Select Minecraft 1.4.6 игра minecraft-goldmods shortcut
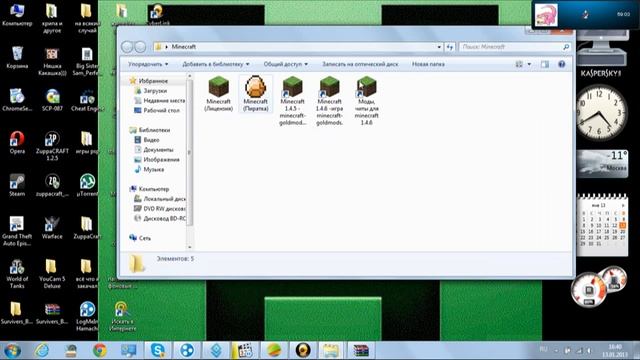Viewport: 640px width, 360px height. [329, 100]
